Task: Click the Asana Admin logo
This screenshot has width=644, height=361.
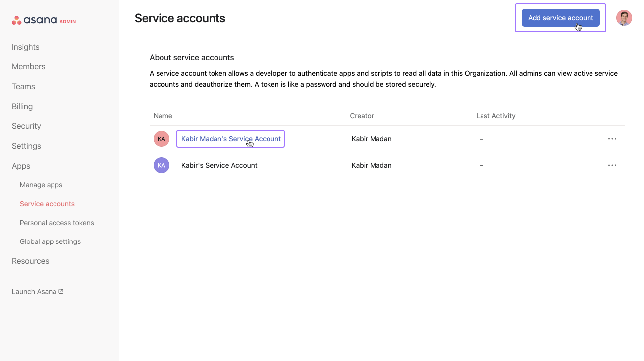Action: (x=44, y=20)
